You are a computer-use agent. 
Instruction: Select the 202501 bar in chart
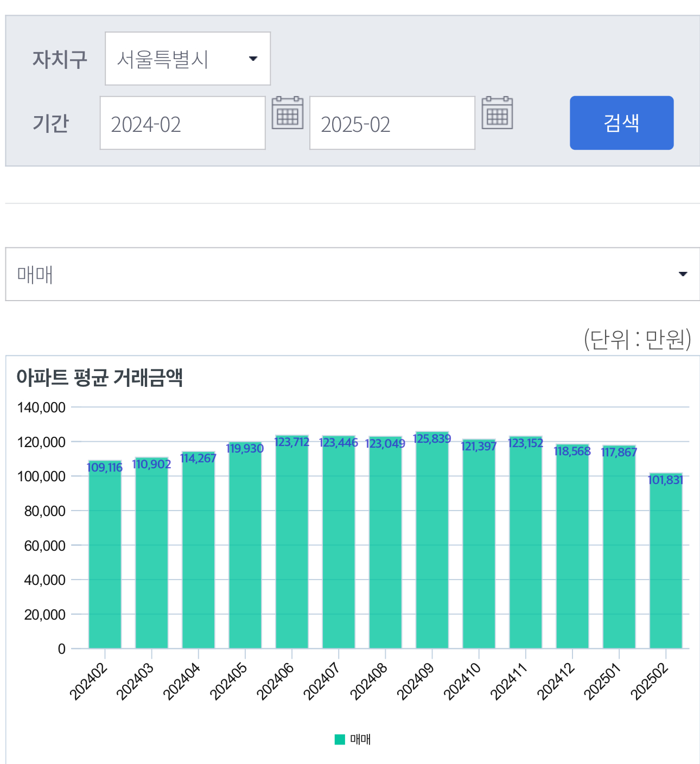point(619,546)
